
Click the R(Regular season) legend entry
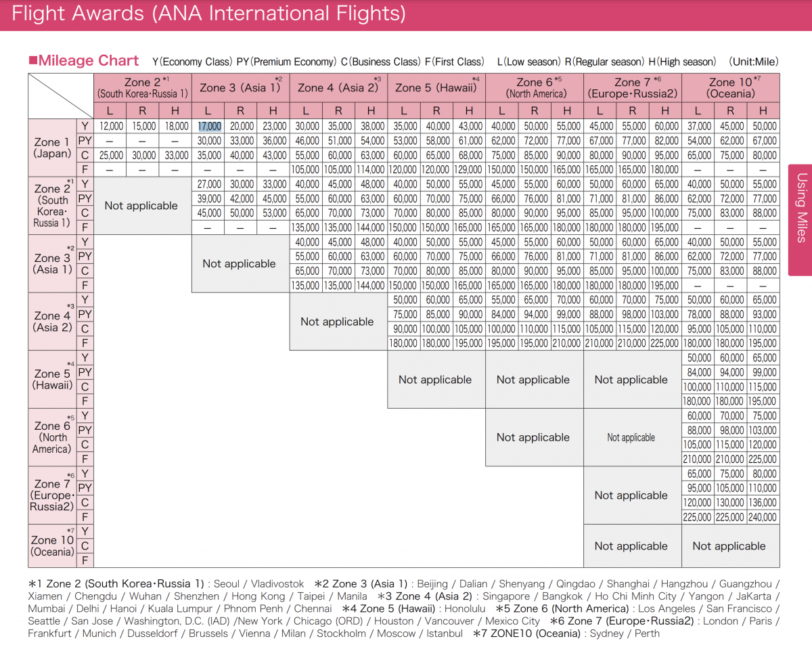[x=605, y=62]
